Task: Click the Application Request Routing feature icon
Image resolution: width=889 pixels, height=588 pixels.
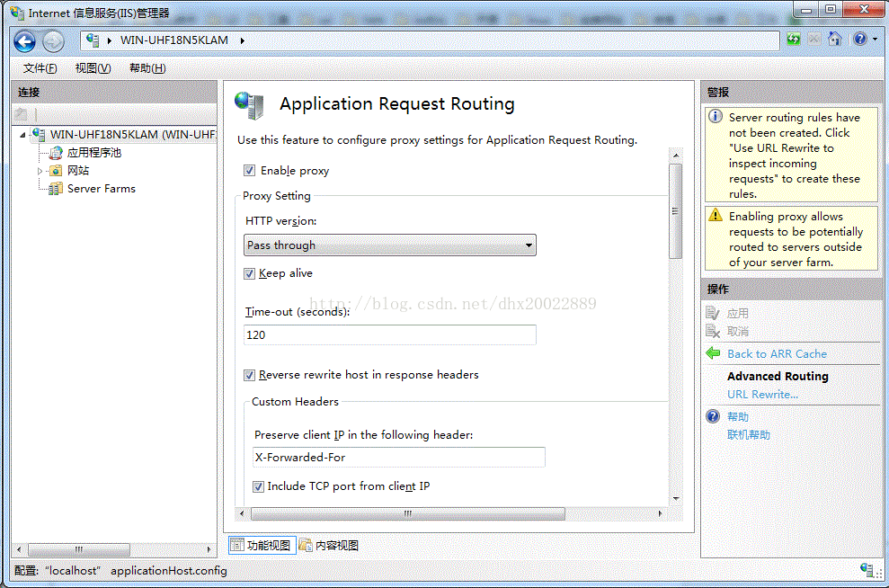Action: click(x=250, y=105)
